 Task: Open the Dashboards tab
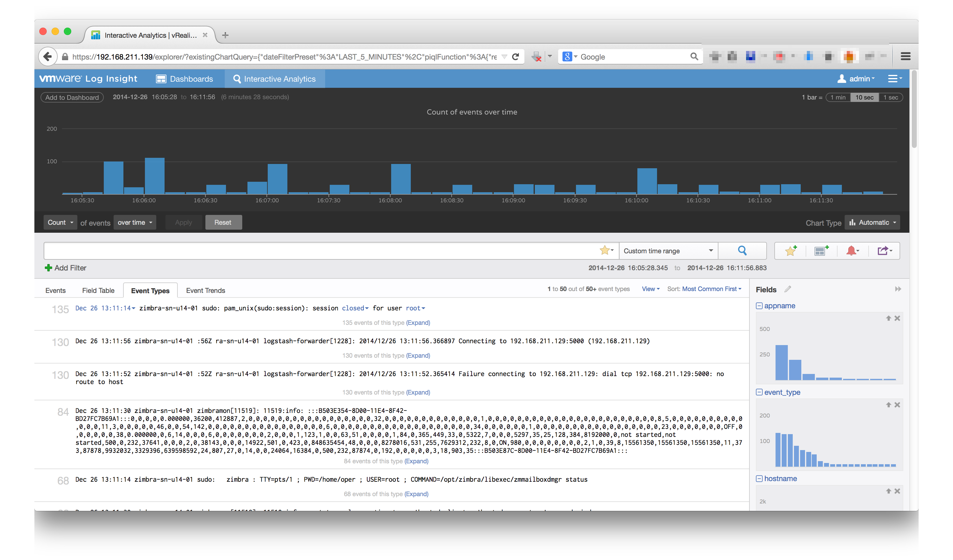[x=185, y=79]
